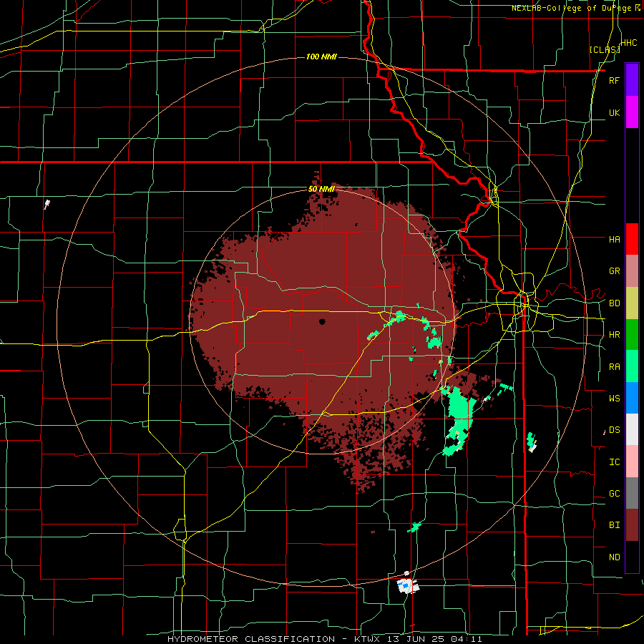Click the ND black legend swatch
The height and width of the screenshot is (644, 644).
pyautogui.click(x=632, y=557)
